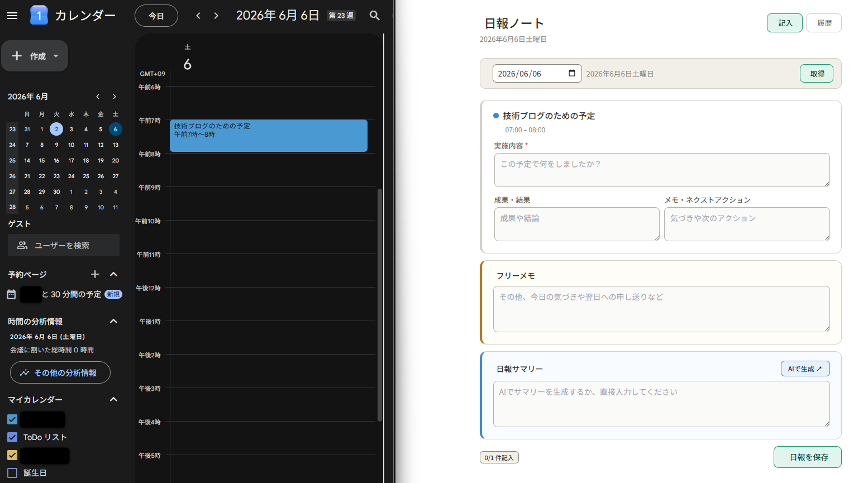Click the Google Calendar logo icon

(39, 15)
